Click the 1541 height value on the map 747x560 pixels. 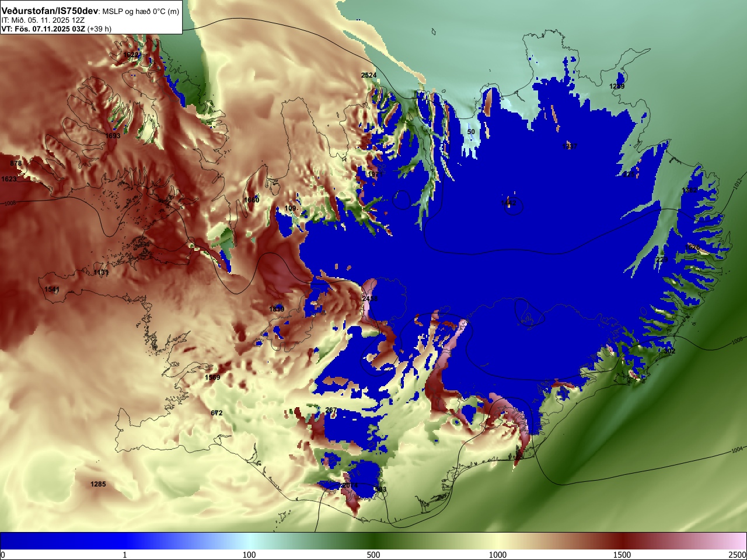52,289
